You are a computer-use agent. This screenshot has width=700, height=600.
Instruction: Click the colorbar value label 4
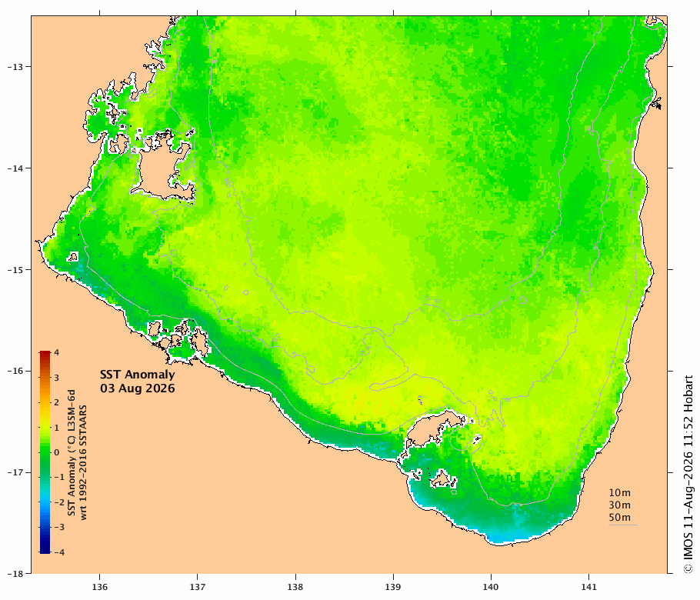57,352
